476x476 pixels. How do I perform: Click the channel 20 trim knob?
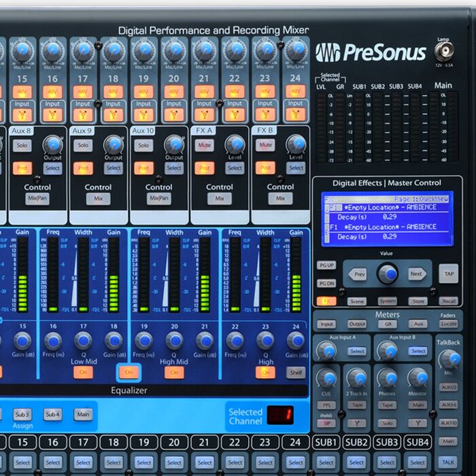(174, 50)
